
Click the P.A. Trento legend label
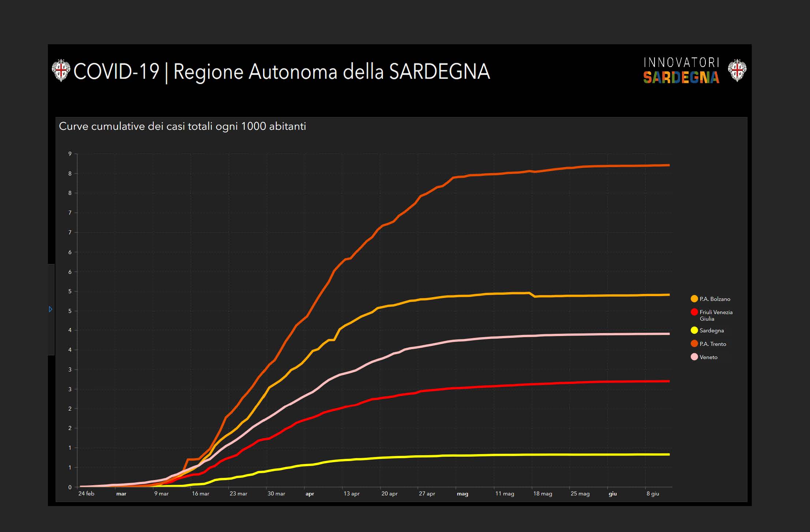pyautogui.click(x=713, y=344)
